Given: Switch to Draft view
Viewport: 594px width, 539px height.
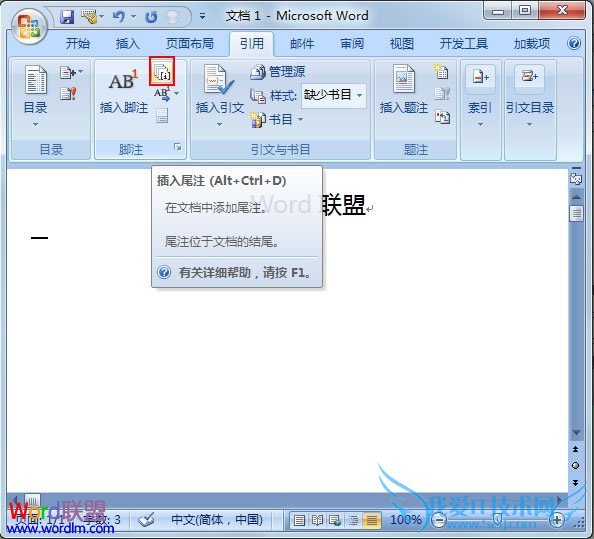Looking at the screenshot, I should (372, 520).
